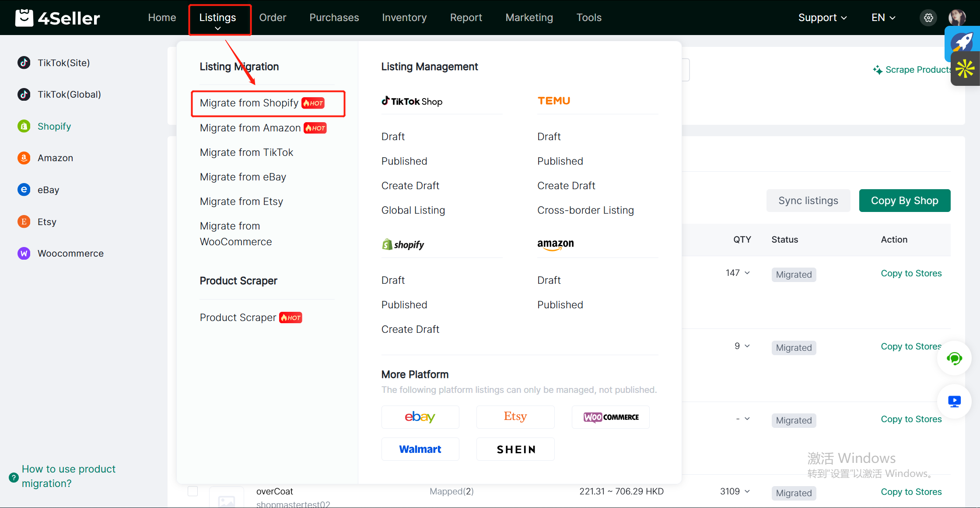Open the Marketing menu
The image size is (980, 508).
(x=529, y=18)
